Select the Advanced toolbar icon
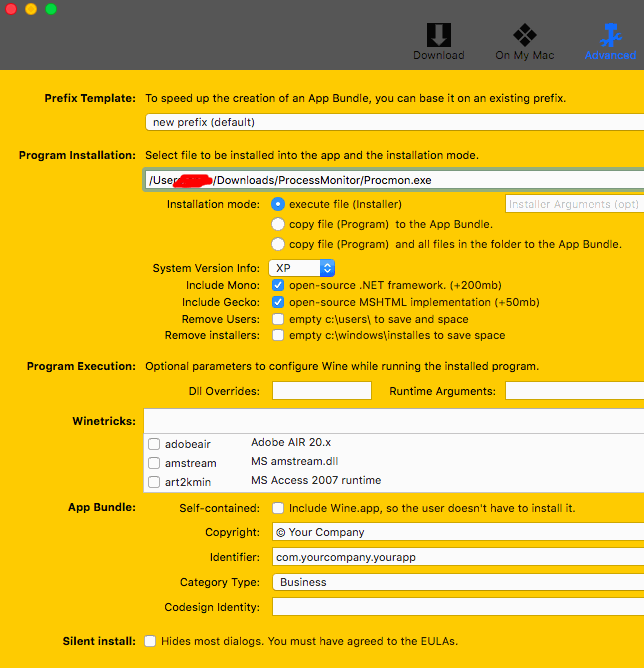The height and width of the screenshot is (668, 644). (610, 41)
